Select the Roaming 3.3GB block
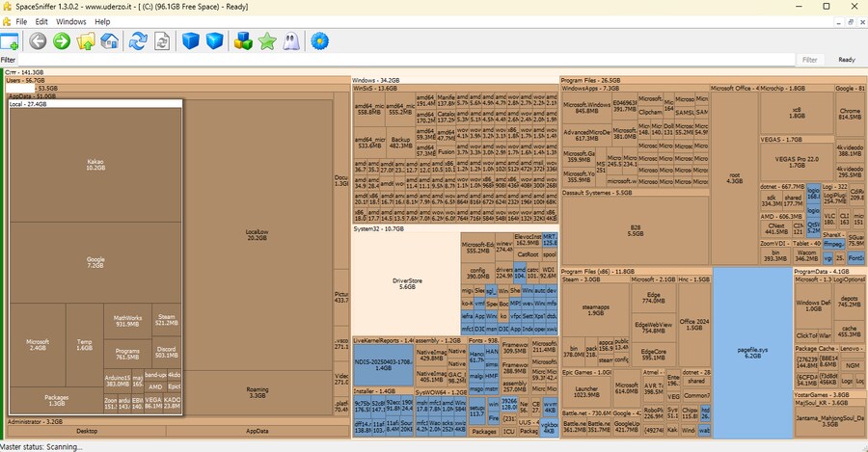868x452 pixels. click(257, 393)
